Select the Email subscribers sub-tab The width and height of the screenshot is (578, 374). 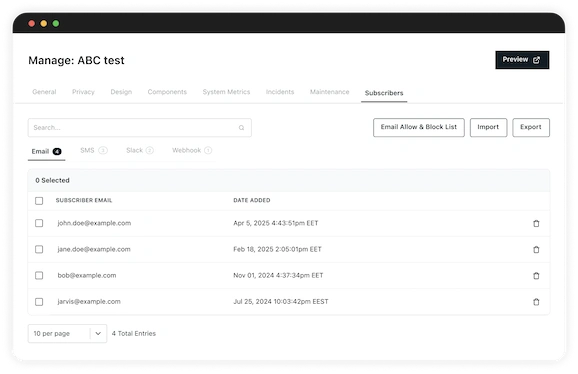pyautogui.click(x=46, y=151)
